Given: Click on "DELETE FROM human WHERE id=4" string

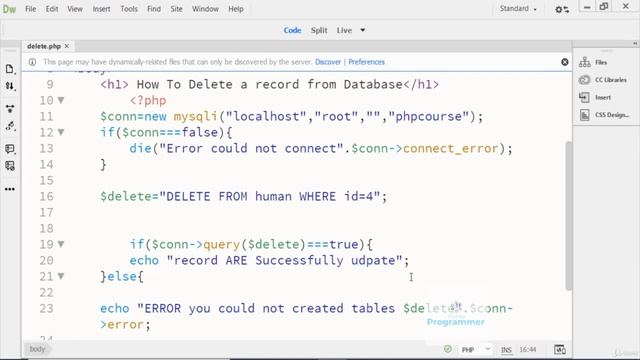Looking at the screenshot, I should 269,196.
